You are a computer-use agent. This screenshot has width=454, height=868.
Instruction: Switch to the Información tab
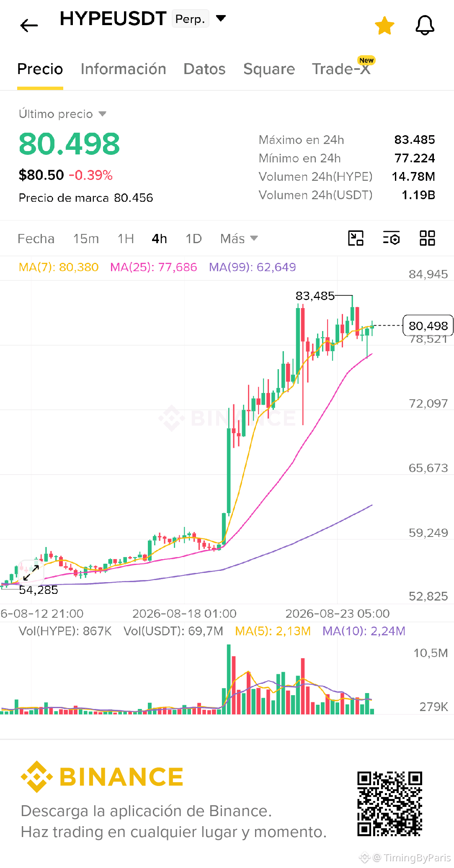tap(124, 69)
